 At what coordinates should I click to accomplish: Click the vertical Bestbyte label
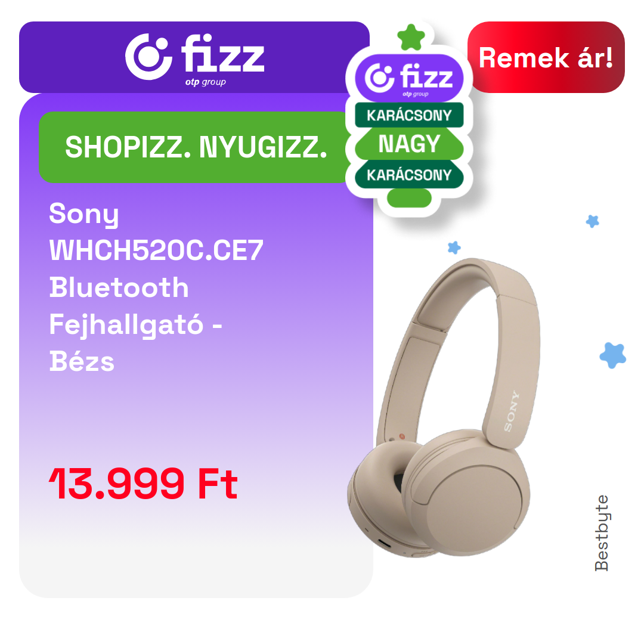pos(602,533)
